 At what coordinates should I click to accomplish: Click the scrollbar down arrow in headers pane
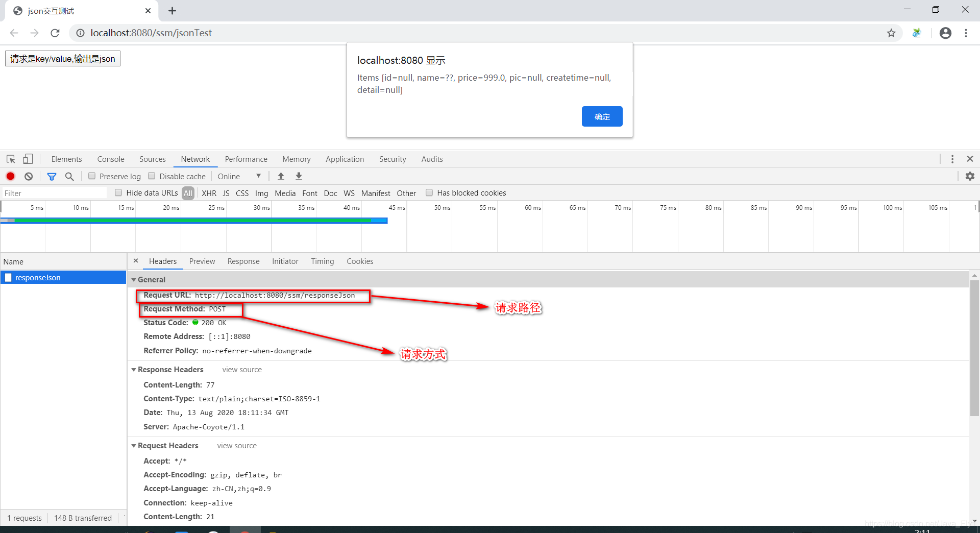974,521
